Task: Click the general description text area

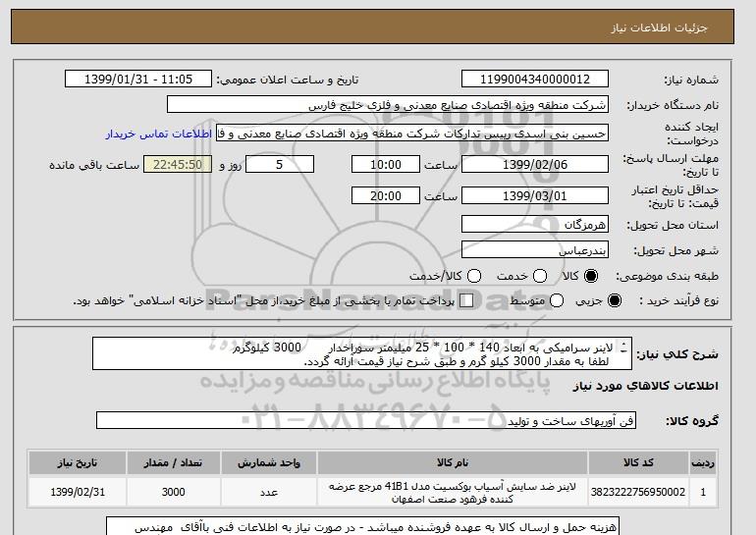Action: pos(362,353)
